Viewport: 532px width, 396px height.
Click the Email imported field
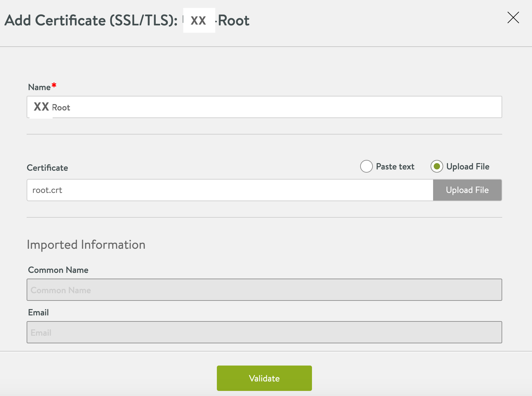(x=264, y=332)
